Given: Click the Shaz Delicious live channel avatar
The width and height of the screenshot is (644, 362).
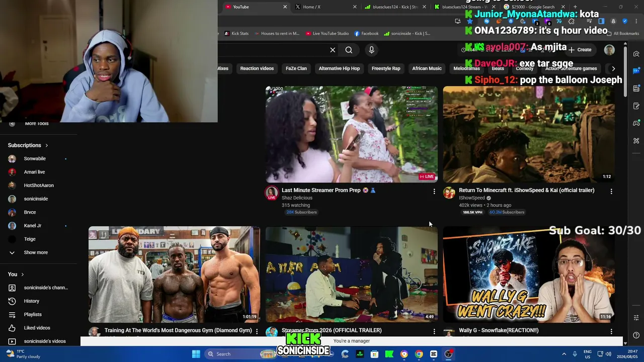Looking at the screenshot, I should pos(272,193).
